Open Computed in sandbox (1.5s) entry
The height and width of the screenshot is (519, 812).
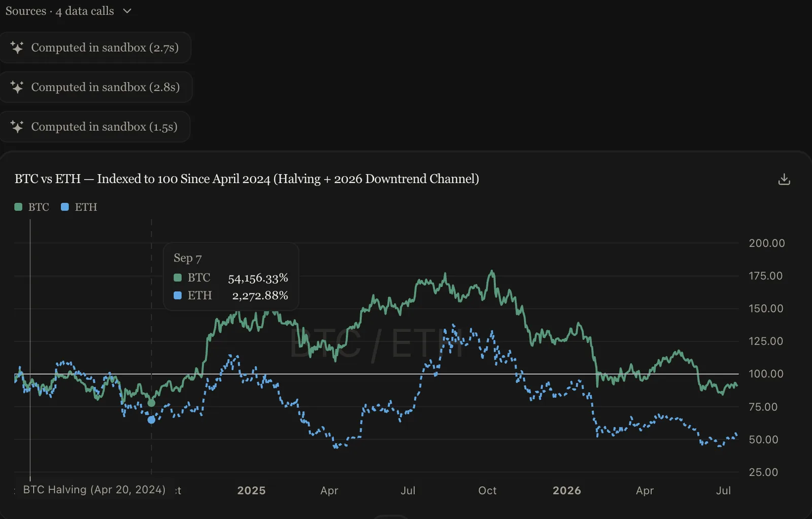[x=94, y=127]
